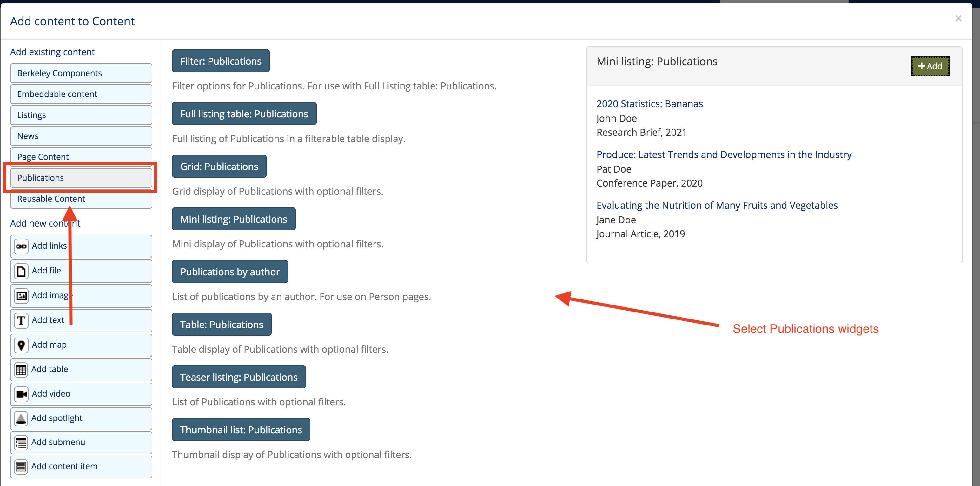The width and height of the screenshot is (980, 486).
Task: Choose the Filter: Publications widget
Action: coord(221,61)
